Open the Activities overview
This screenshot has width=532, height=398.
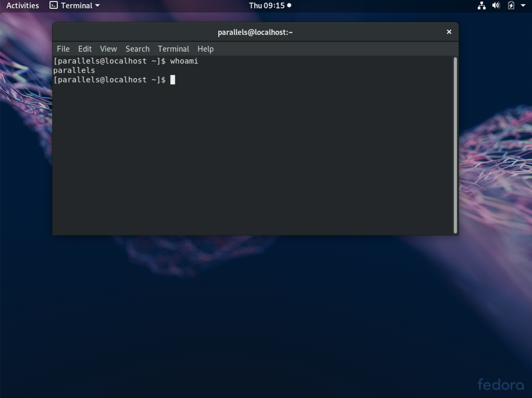pyautogui.click(x=22, y=5)
